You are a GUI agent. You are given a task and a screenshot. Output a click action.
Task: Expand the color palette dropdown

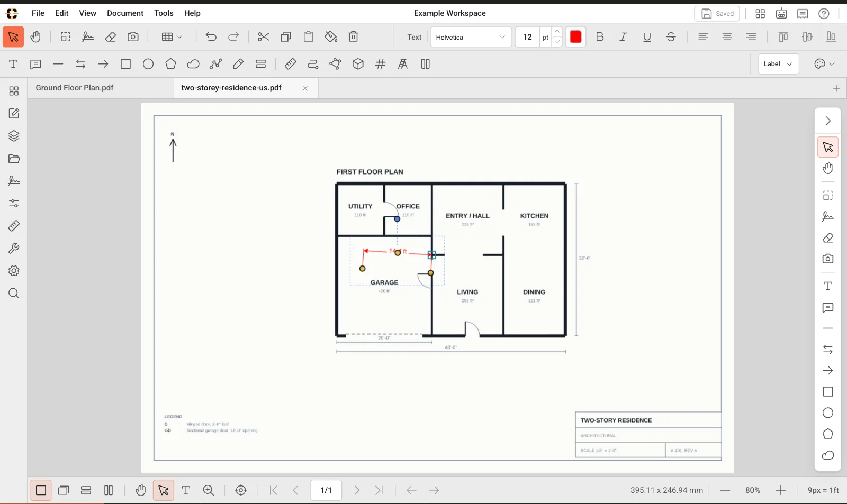824,64
